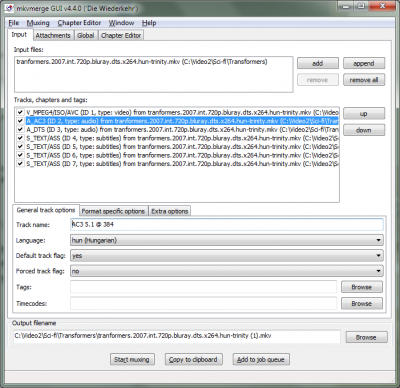
Task: Select the V_MPEG4/ISO/AVC (ID 1) video track row
Action: 182,112
